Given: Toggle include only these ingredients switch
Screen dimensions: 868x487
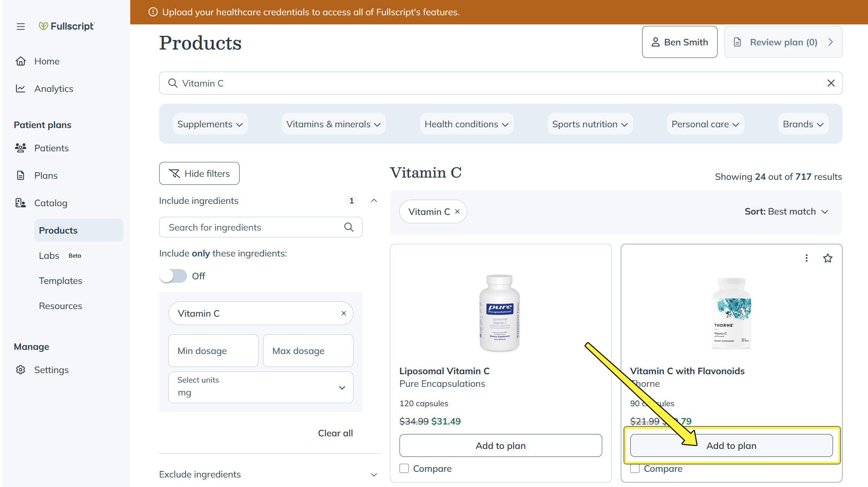Looking at the screenshot, I should pyautogui.click(x=173, y=276).
